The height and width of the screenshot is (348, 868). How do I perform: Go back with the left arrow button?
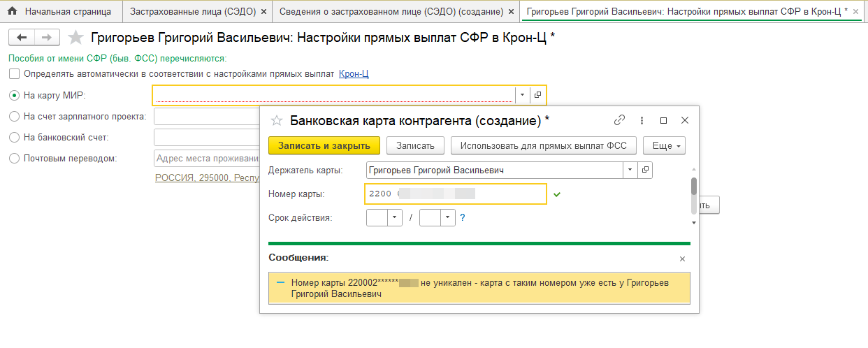pos(22,38)
